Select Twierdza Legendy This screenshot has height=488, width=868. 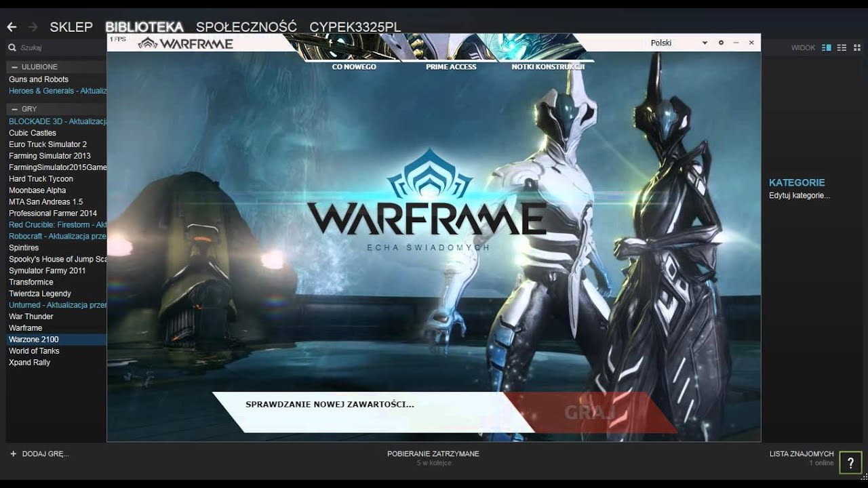click(x=40, y=294)
